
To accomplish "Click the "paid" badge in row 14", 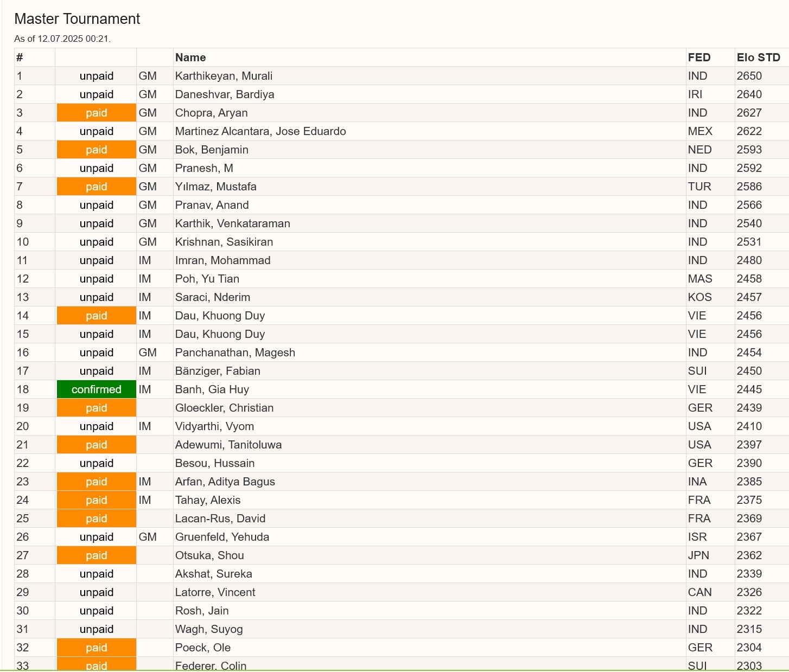I will tap(97, 316).
